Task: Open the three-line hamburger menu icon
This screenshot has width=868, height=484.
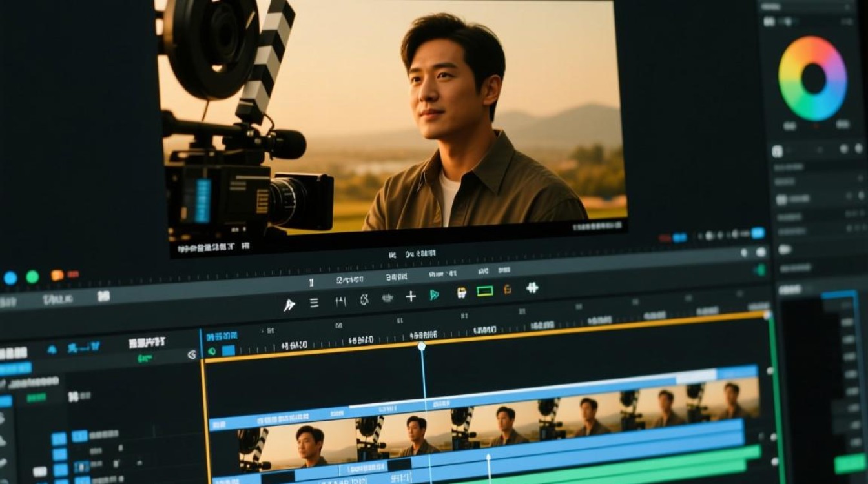Action: [x=314, y=302]
